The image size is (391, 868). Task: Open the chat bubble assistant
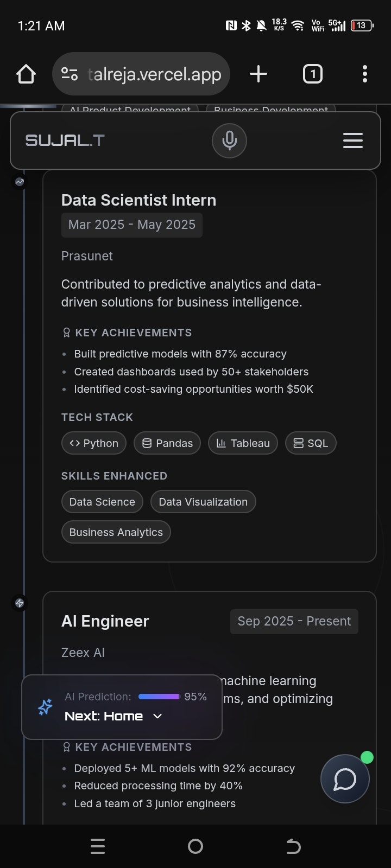(345, 779)
